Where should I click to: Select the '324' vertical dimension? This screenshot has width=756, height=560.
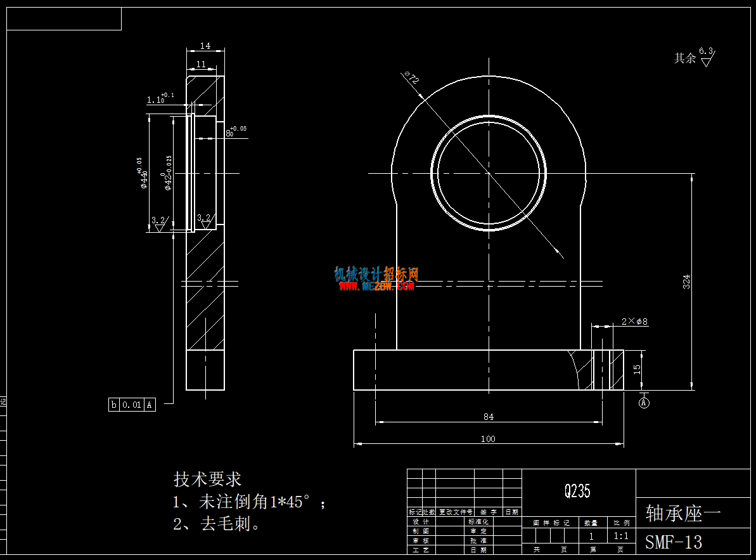pos(686,282)
